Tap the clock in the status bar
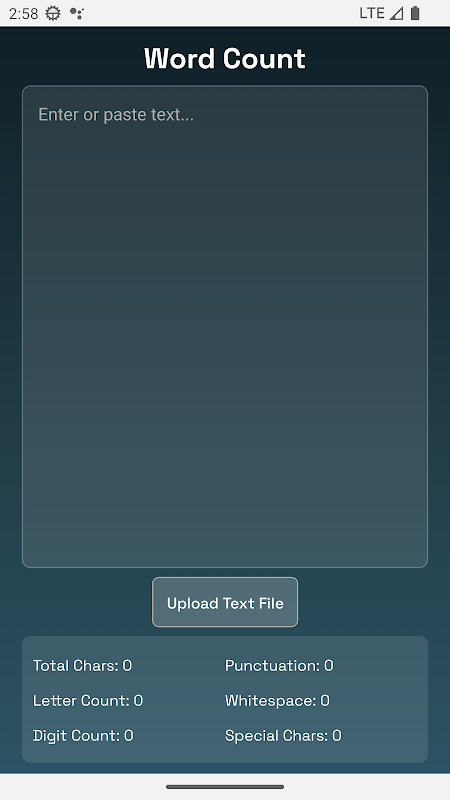The height and width of the screenshot is (800, 450). (x=23, y=14)
